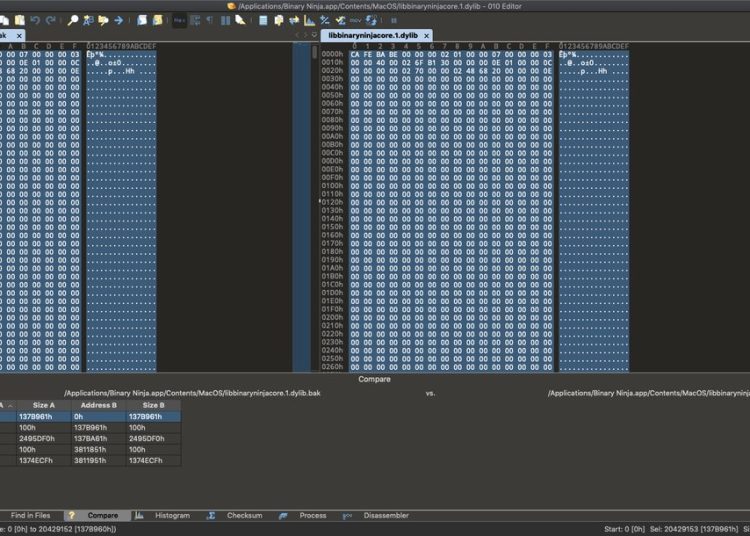Open Find with the magnifier icon

tap(75, 20)
